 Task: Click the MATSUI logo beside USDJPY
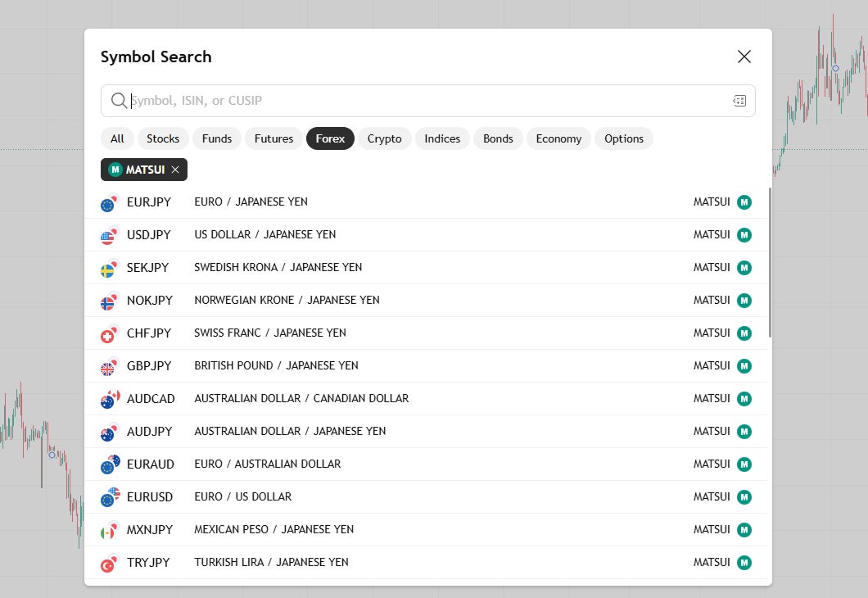point(744,235)
